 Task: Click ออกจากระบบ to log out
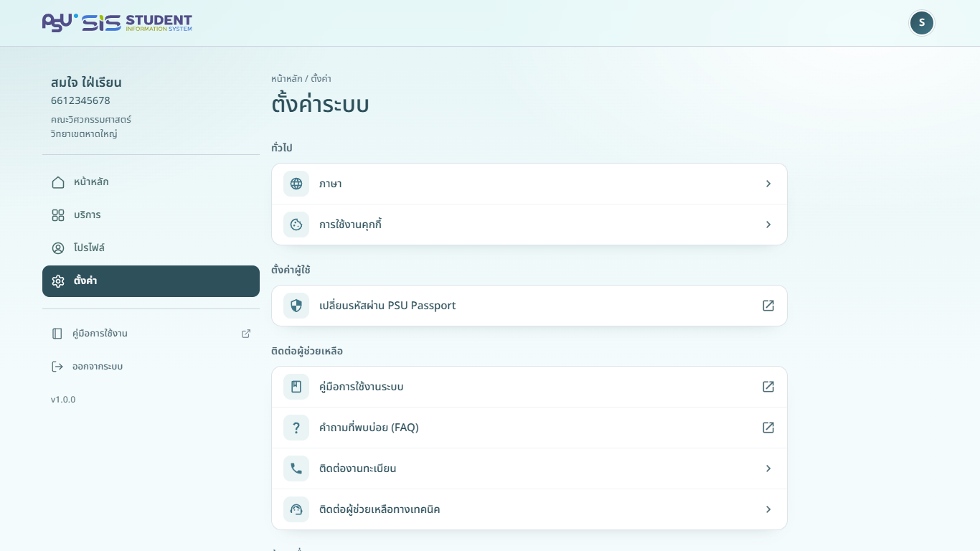pyautogui.click(x=151, y=367)
